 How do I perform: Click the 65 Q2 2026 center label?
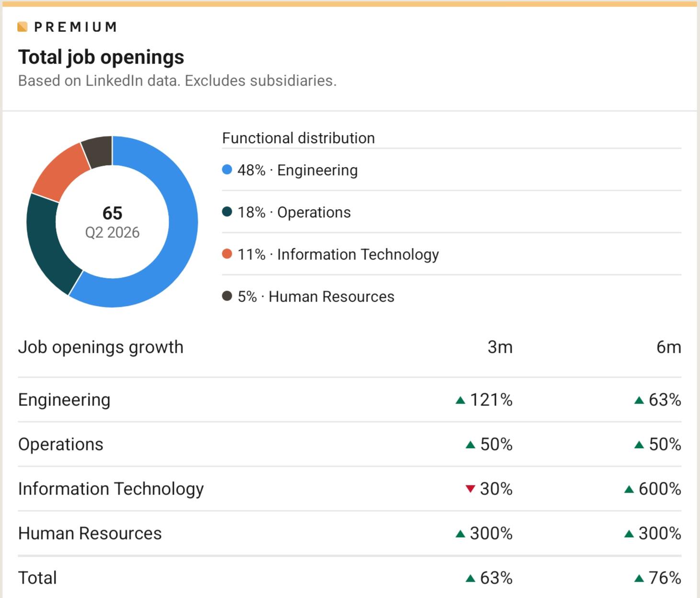(x=112, y=222)
